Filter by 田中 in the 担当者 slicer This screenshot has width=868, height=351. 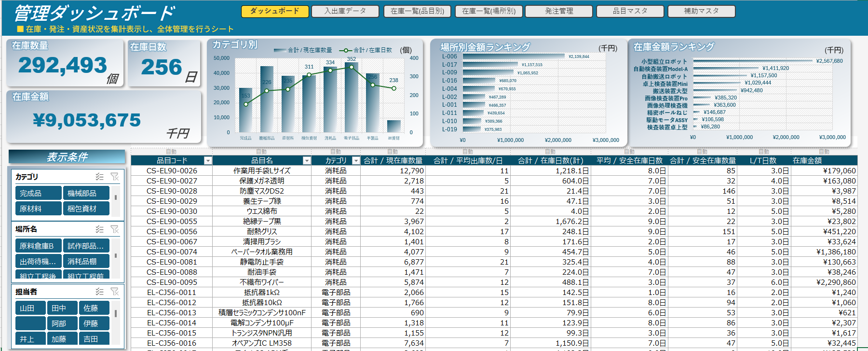coord(63,308)
